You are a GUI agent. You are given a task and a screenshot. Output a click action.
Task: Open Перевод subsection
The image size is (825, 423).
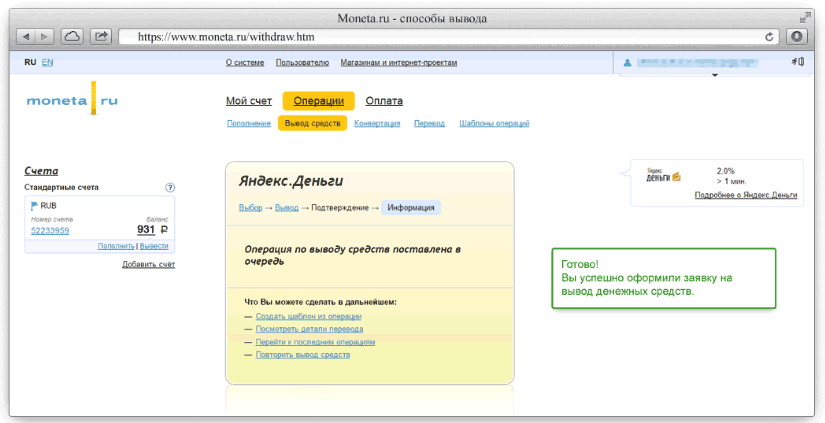pos(429,124)
